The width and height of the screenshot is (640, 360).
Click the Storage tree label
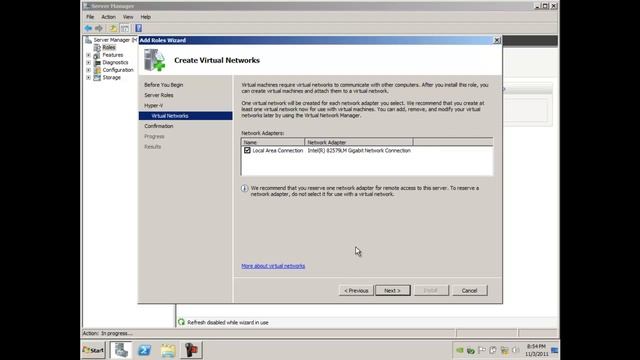point(111,78)
